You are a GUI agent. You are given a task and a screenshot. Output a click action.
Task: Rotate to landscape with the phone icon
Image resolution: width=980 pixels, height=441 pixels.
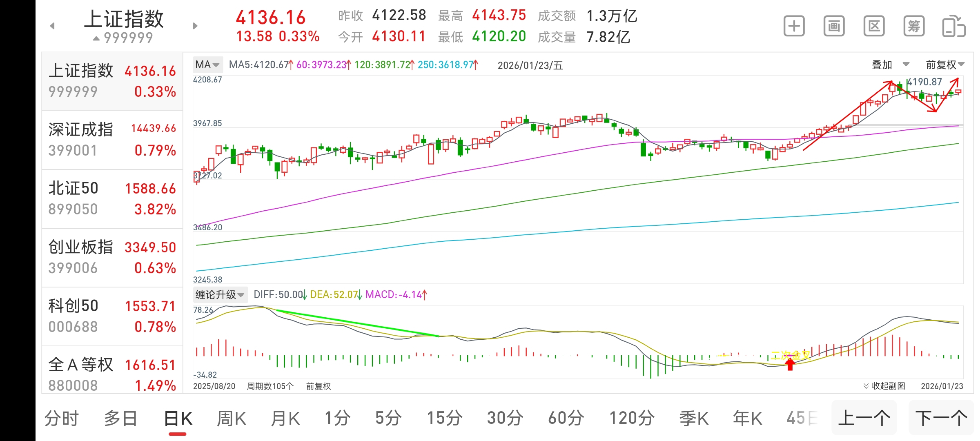[955, 25]
